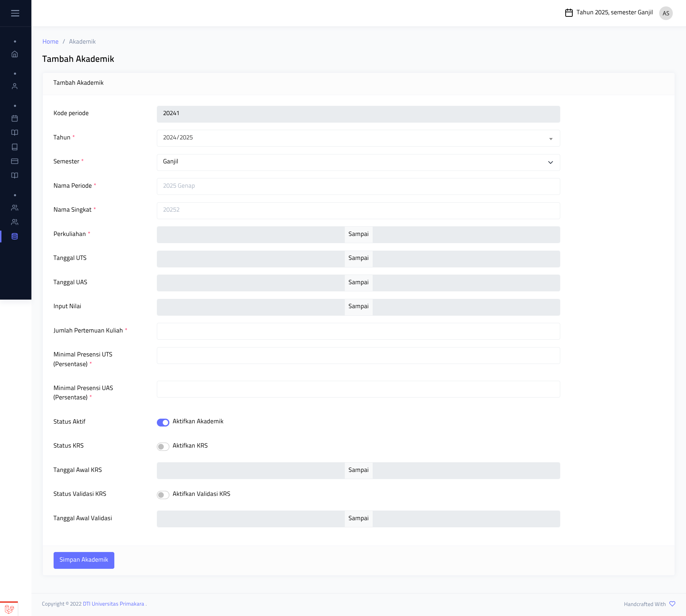Screen dimensions: 686x616
Task: Select the database icon in sidebar
Action: click(x=15, y=236)
